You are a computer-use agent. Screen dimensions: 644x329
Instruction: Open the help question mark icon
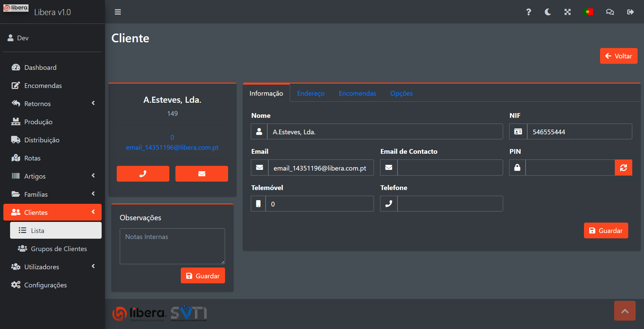click(x=528, y=12)
